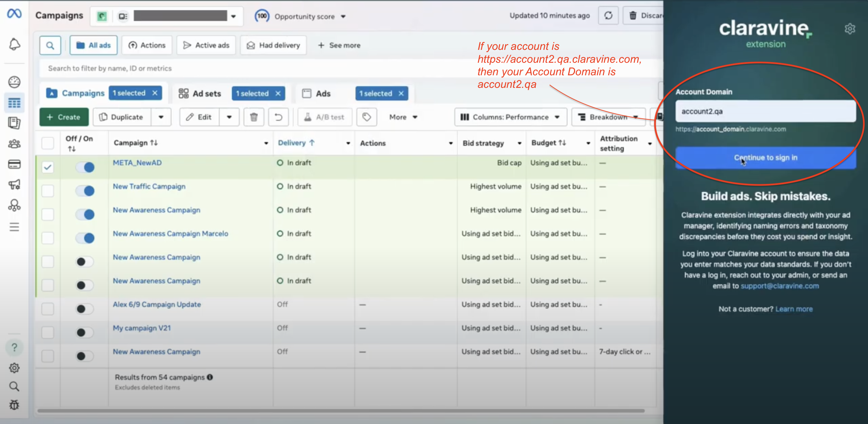Open the Campaign column options arrow

[x=266, y=143]
